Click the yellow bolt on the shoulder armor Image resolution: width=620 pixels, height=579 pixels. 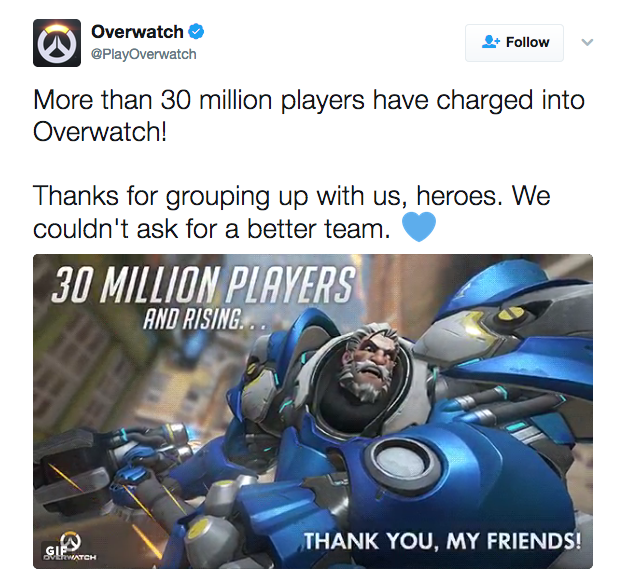pyautogui.click(x=511, y=314)
